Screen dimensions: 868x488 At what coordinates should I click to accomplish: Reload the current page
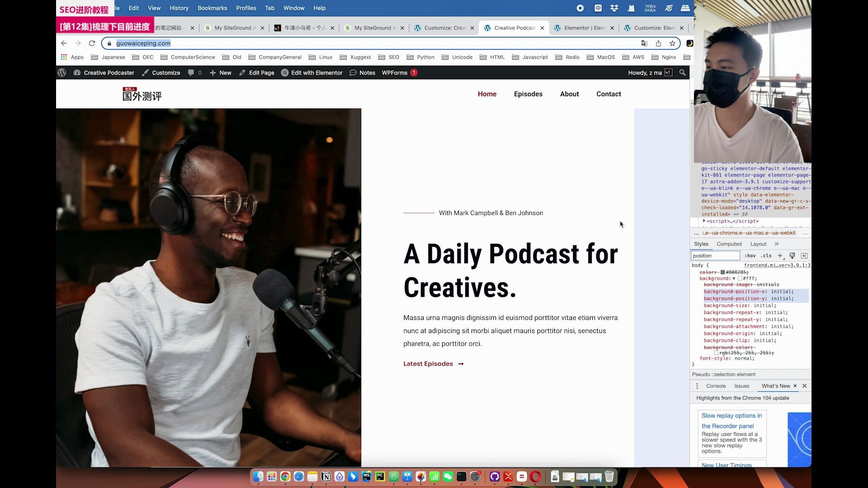(x=92, y=43)
